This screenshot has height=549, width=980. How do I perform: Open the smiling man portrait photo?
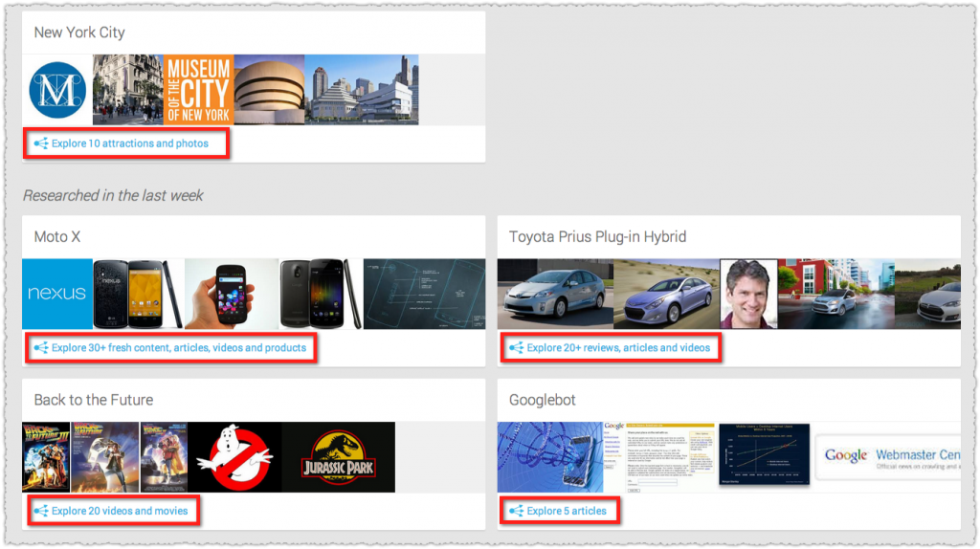(748, 295)
